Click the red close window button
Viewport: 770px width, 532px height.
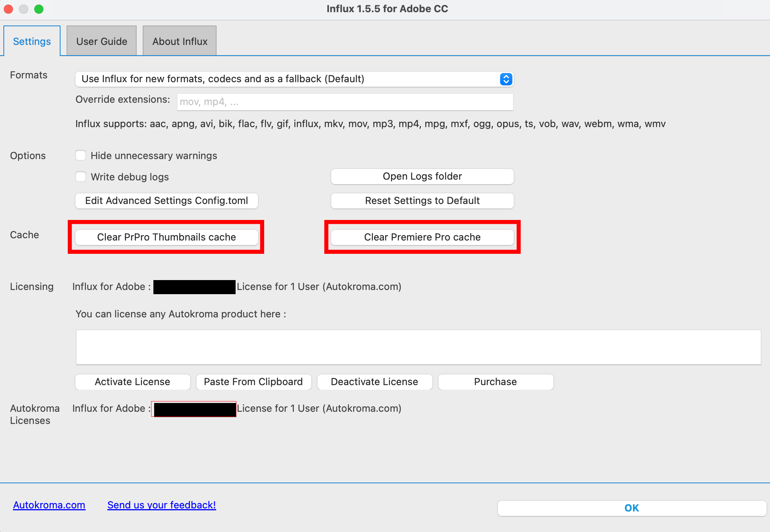8,9
